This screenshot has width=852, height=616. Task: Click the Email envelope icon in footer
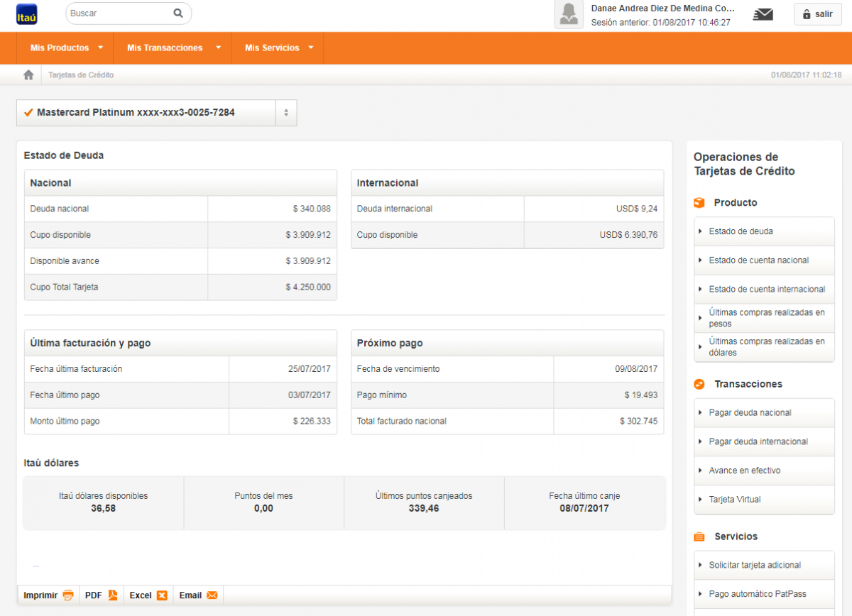coord(212,595)
